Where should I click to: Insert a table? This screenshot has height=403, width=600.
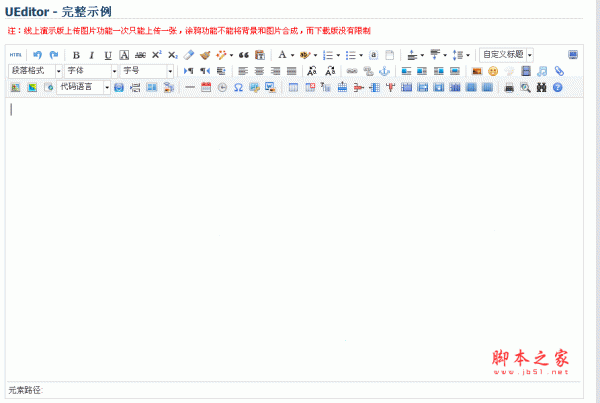click(293, 88)
